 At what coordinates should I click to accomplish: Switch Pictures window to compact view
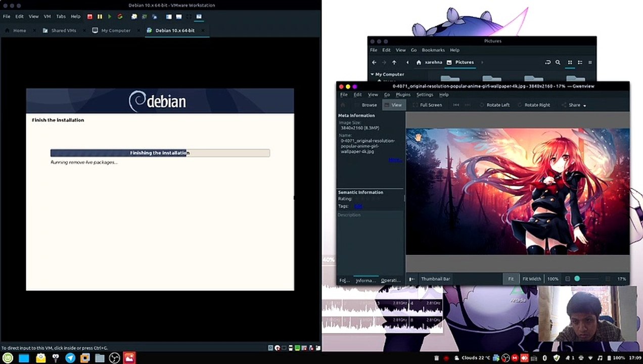point(590,62)
